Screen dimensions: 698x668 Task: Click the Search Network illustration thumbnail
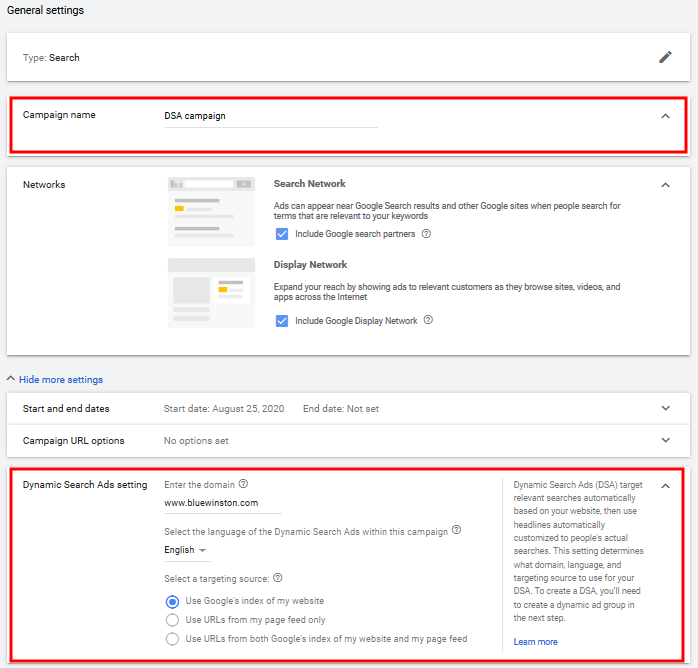point(211,212)
